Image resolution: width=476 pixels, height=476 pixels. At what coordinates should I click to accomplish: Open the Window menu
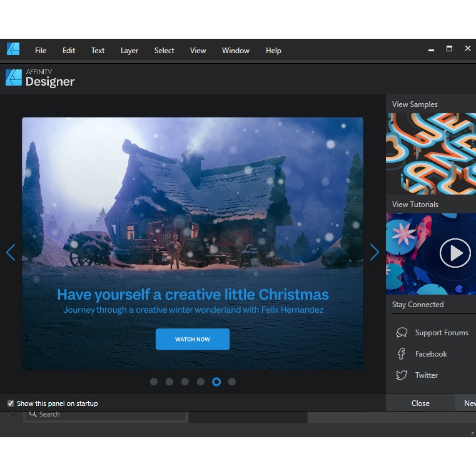click(x=235, y=51)
